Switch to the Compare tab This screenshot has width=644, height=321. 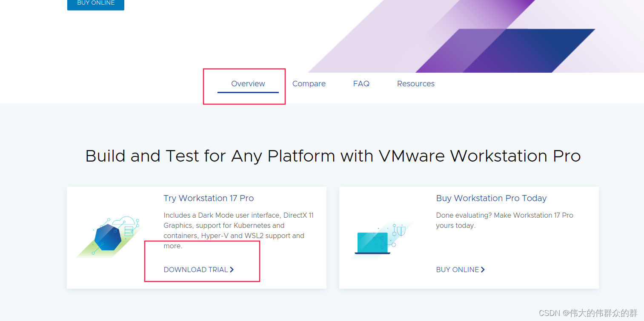(x=309, y=83)
